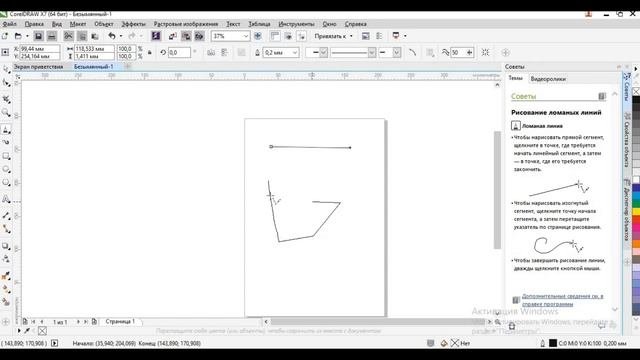Viewport: 640px width, 360px height.
Task: Select the Parallel Dimension tool
Action: click(x=6, y=216)
